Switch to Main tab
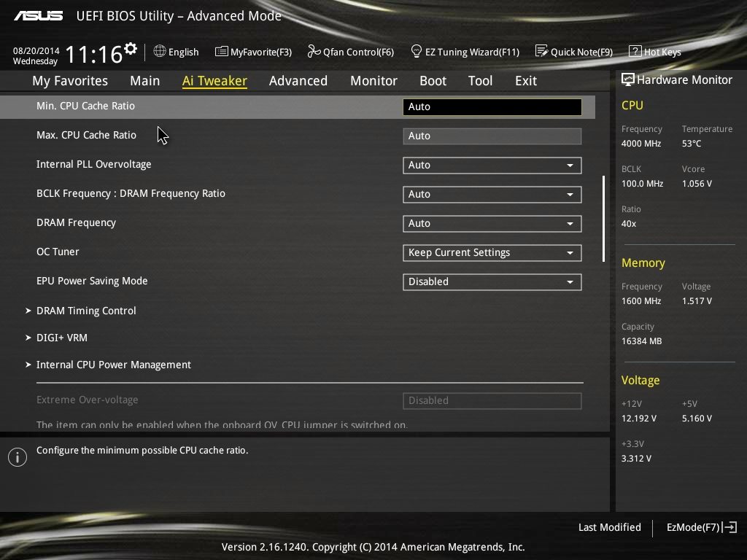The image size is (747, 560). click(x=145, y=81)
